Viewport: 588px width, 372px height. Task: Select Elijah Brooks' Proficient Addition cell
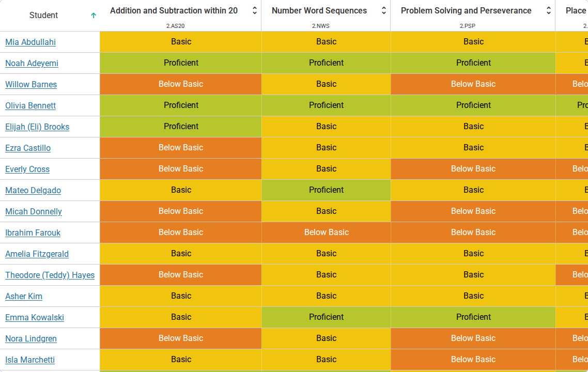coord(181,127)
